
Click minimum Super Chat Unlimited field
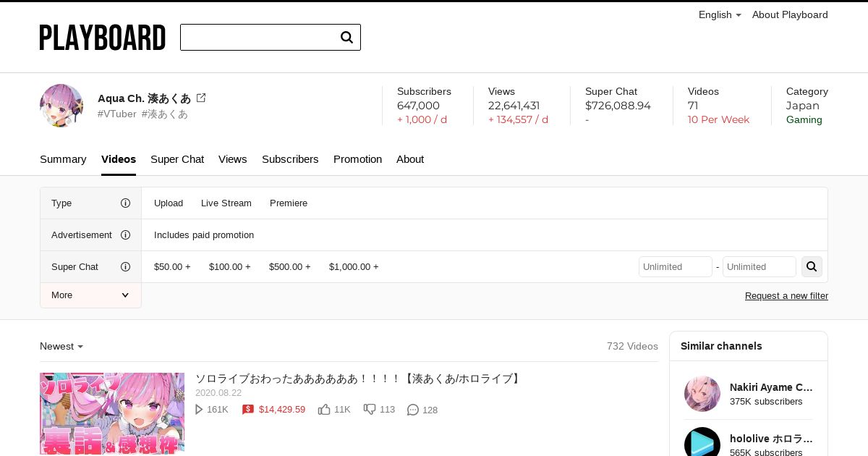676,266
